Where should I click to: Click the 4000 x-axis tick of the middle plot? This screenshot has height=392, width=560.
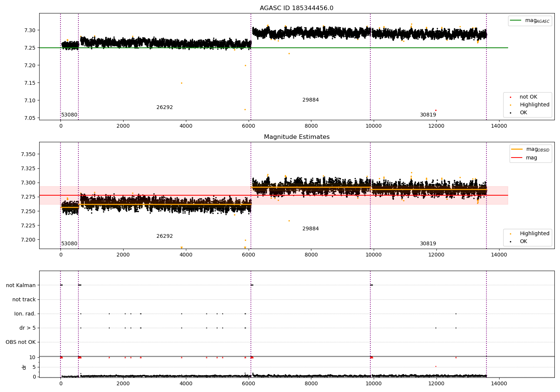(186, 255)
